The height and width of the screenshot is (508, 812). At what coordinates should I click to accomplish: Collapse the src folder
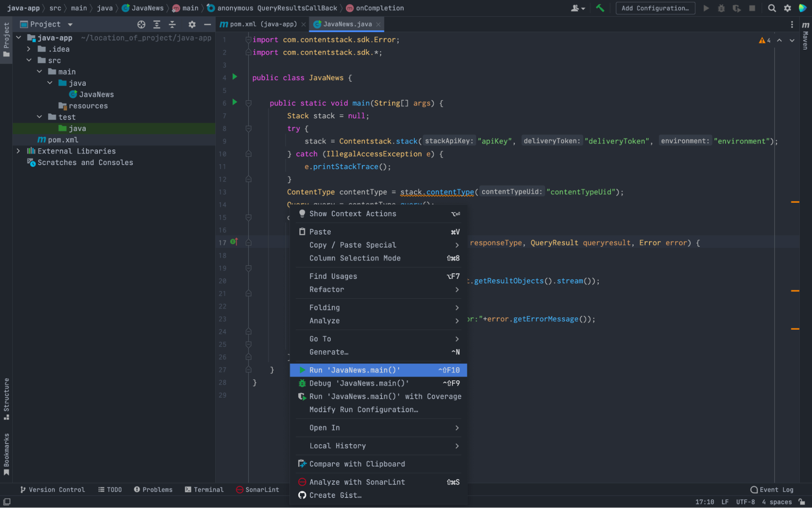(x=29, y=60)
